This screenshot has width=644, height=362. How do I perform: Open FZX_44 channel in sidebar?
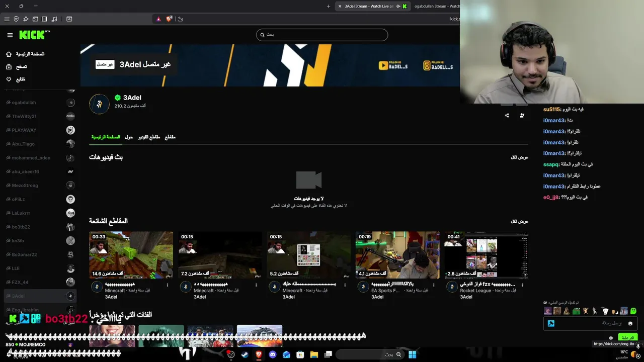point(40,282)
